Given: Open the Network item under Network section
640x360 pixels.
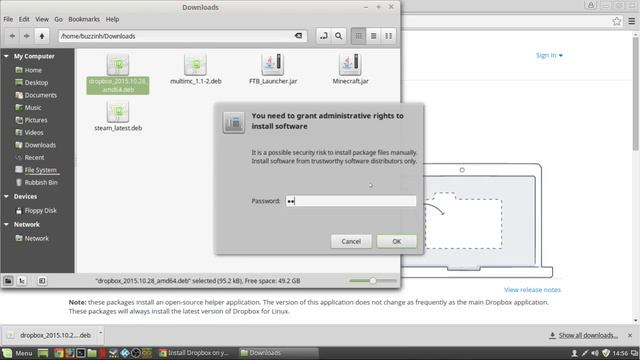Looking at the screenshot, I should [x=37, y=238].
